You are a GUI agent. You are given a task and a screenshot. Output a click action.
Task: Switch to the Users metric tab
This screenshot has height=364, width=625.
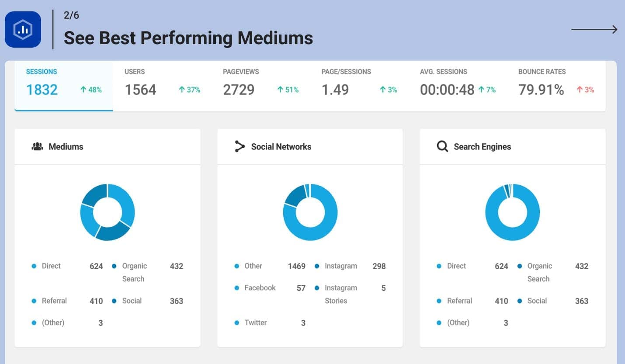162,85
